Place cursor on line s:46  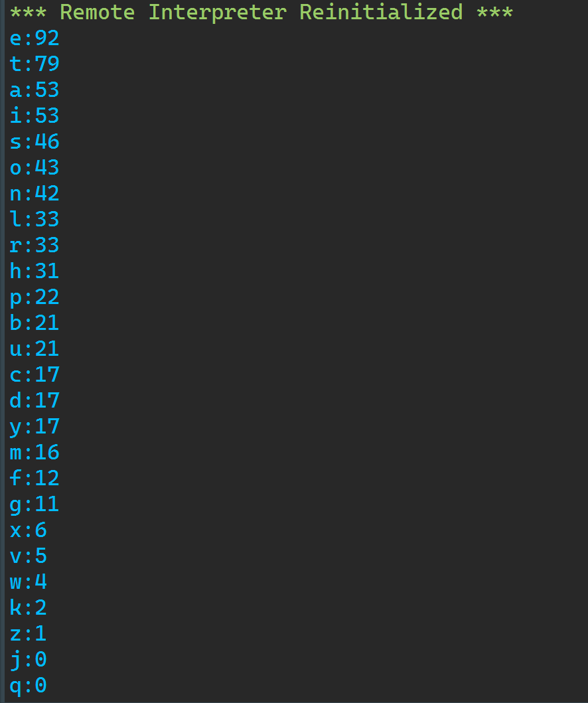pyautogui.click(x=35, y=141)
